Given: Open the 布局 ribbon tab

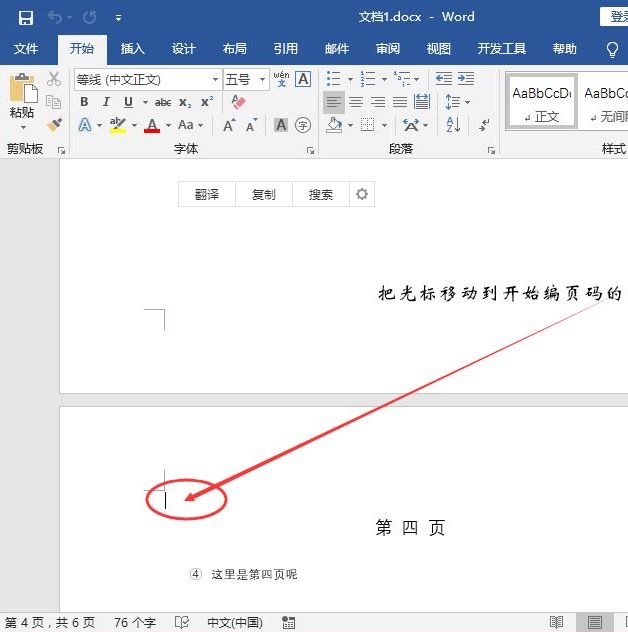Looking at the screenshot, I should click(x=234, y=49).
